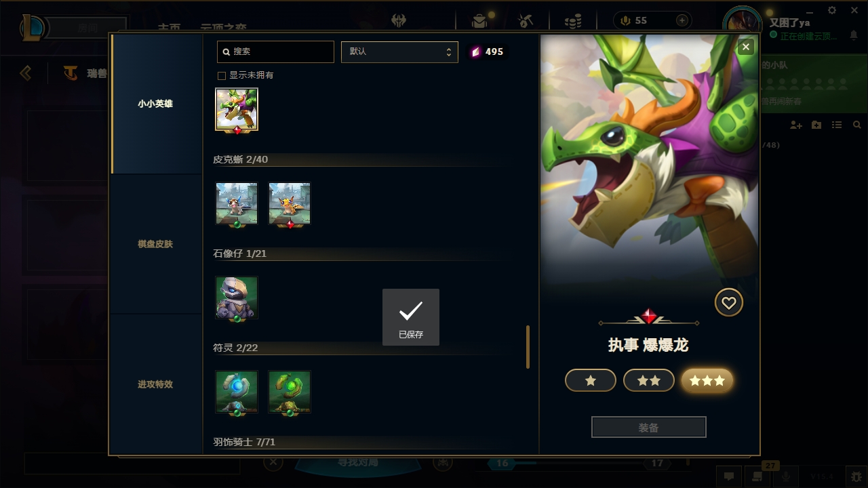Image resolution: width=868 pixels, height=488 pixels.
Task: Open the 小小英雄 tab
Action: pos(155,104)
